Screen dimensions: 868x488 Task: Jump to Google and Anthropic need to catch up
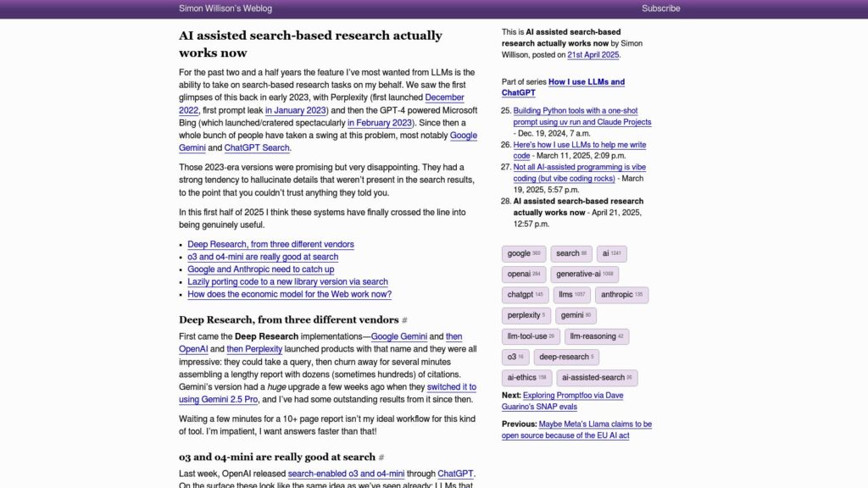click(x=261, y=269)
